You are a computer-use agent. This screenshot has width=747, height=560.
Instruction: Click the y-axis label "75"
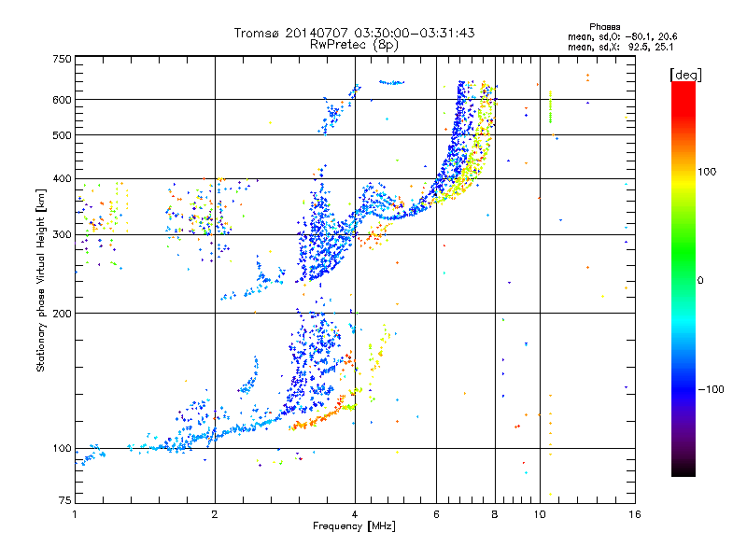click(x=65, y=500)
